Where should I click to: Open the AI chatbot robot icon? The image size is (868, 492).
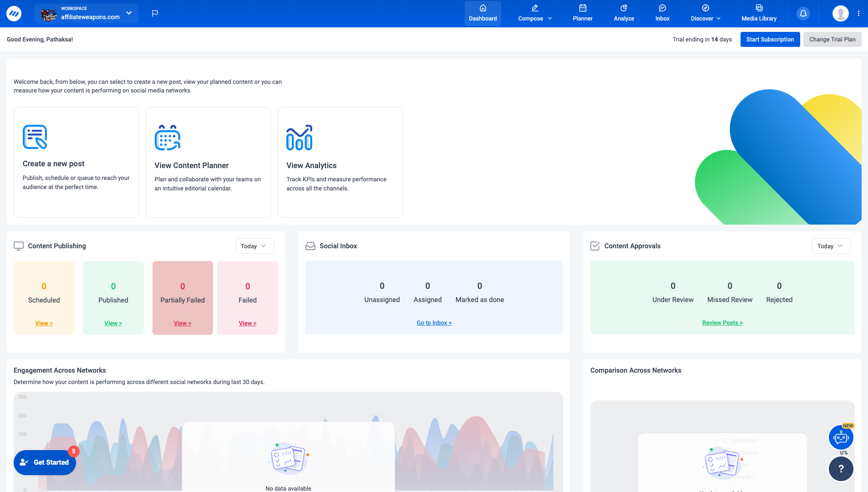point(841,438)
